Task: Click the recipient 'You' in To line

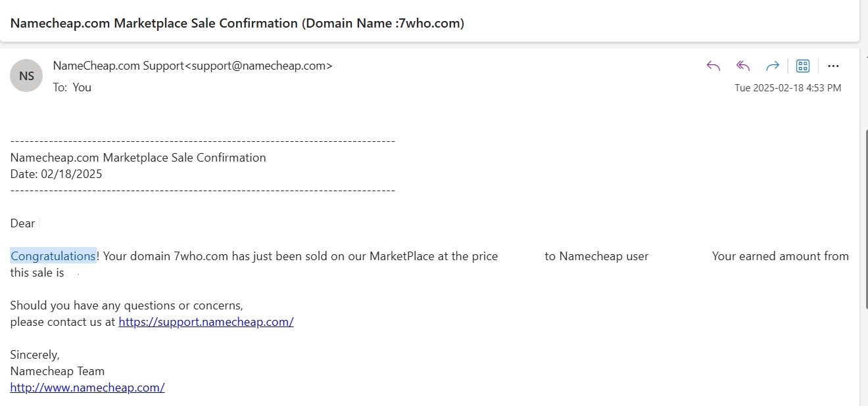Action: pos(82,87)
